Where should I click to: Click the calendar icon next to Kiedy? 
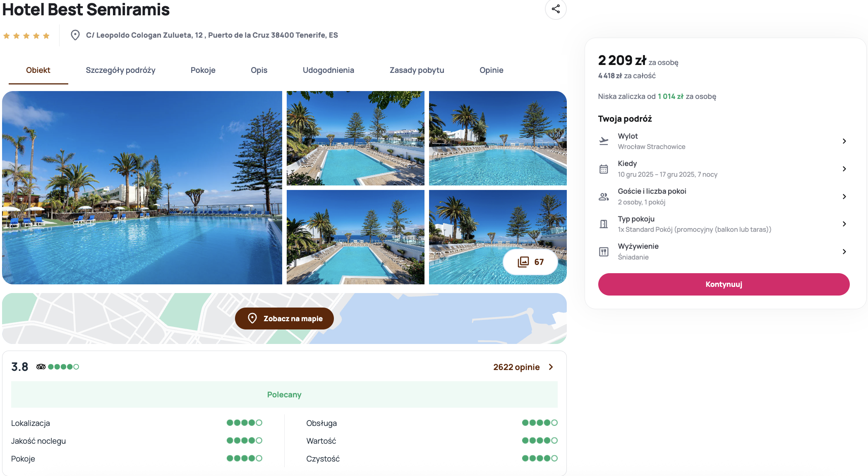[x=604, y=169]
